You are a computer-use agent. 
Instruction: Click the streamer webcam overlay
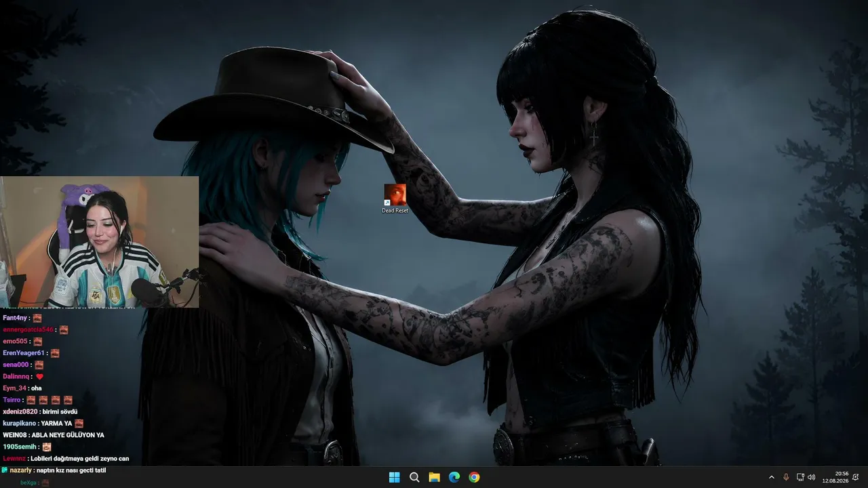[100, 242]
